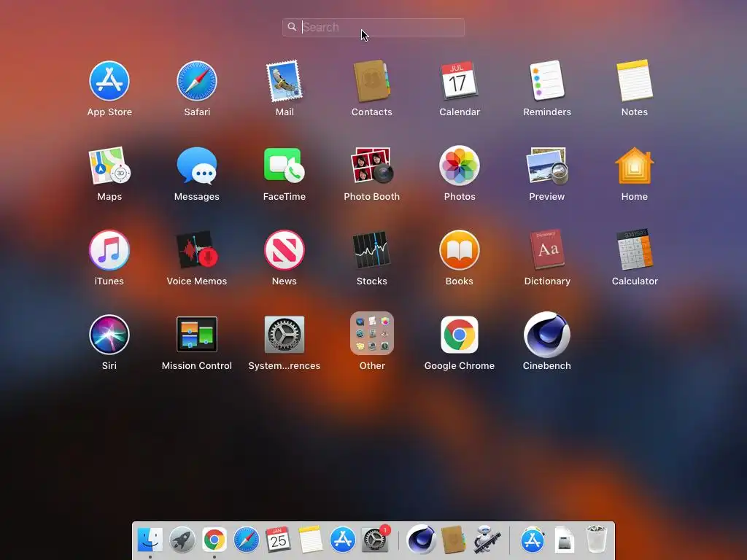Open App Store from Launchpad grid

pyautogui.click(x=109, y=81)
